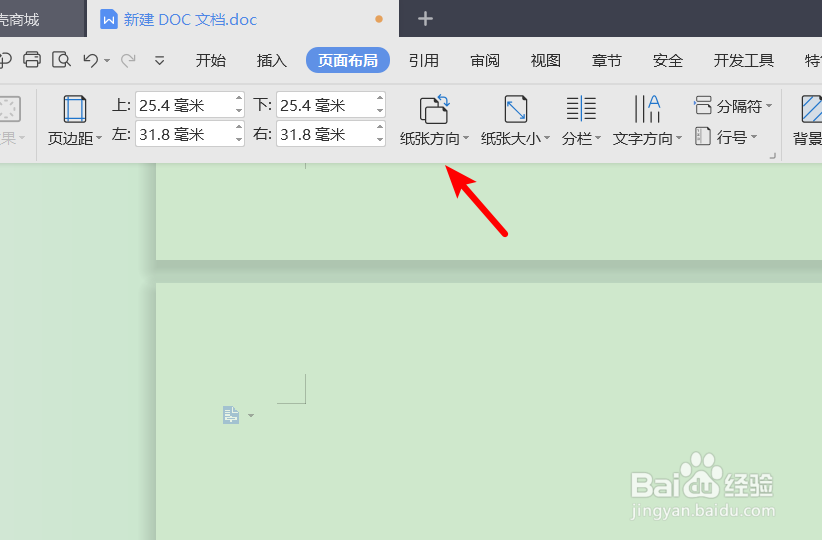
Task: Click the 纸张方向 orientation icon
Action: click(x=435, y=109)
